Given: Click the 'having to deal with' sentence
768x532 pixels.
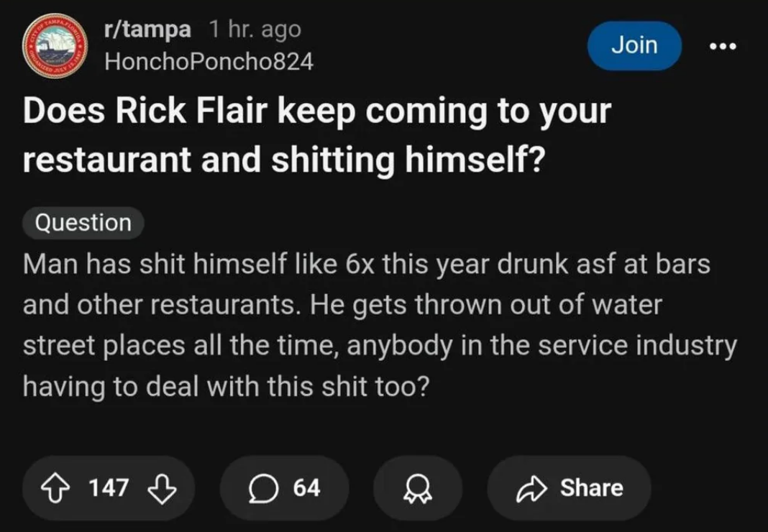Looking at the screenshot, I should coord(226,387).
